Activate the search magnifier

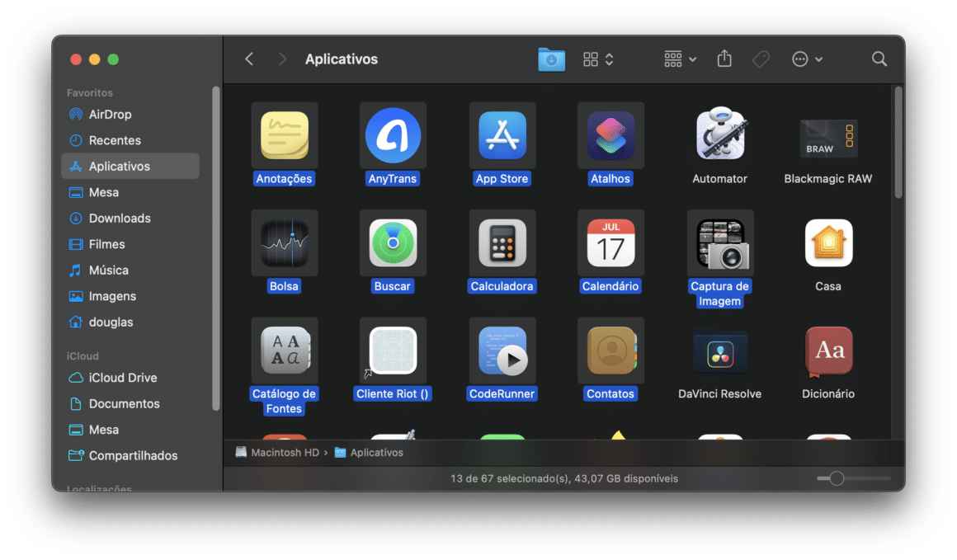[879, 59]
